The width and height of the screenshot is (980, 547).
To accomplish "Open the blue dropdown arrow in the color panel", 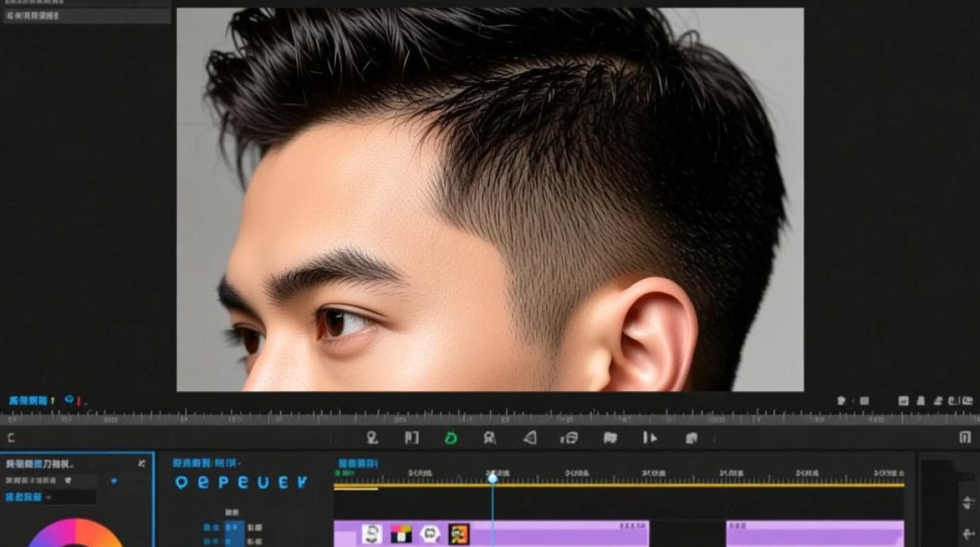I will pyautogui.click(x=114, y=481).
